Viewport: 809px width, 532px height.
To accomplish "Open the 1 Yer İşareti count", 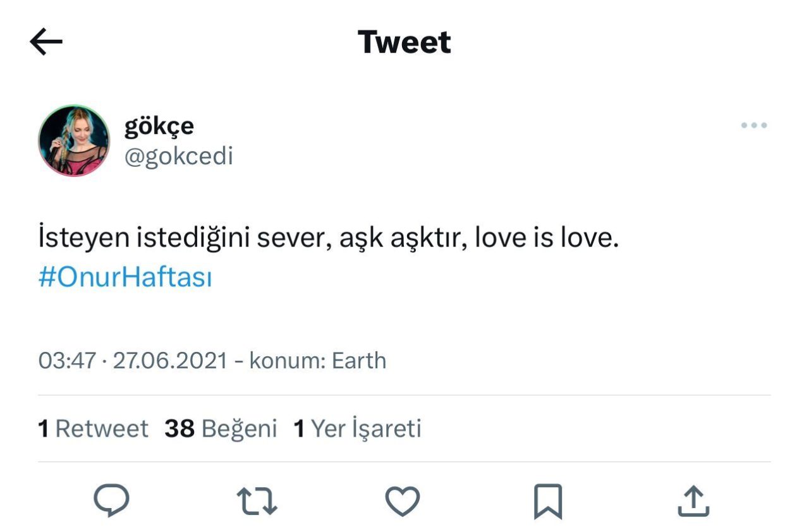I will 357,428.
